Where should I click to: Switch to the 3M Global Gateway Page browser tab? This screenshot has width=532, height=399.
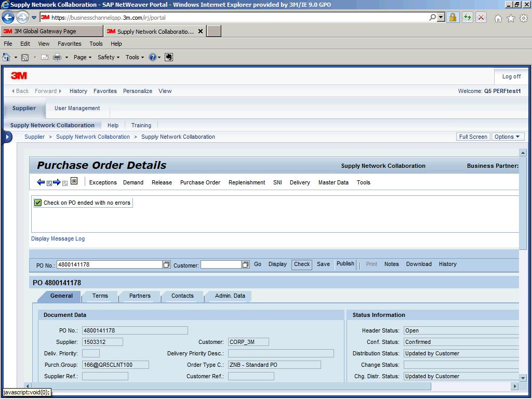tap(51, 31)
